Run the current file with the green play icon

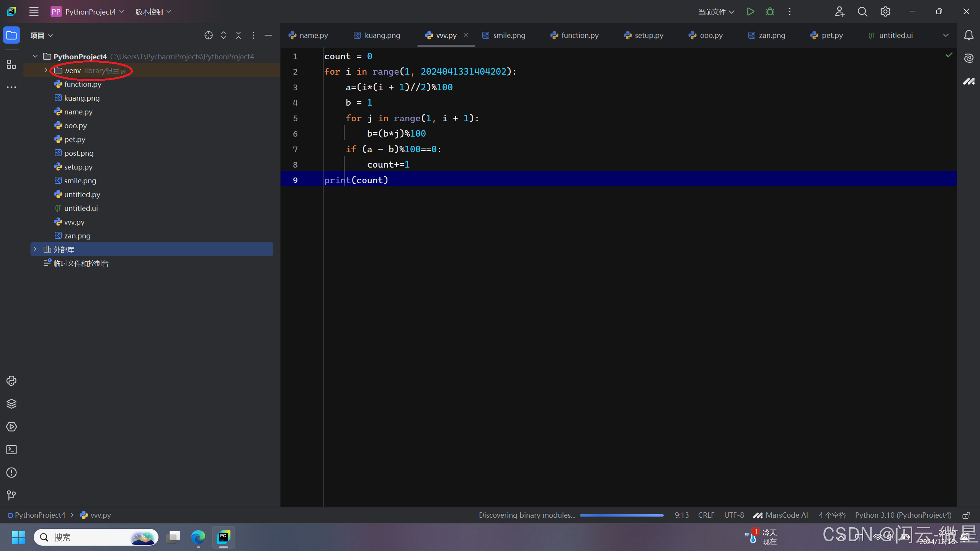point(750,11)
